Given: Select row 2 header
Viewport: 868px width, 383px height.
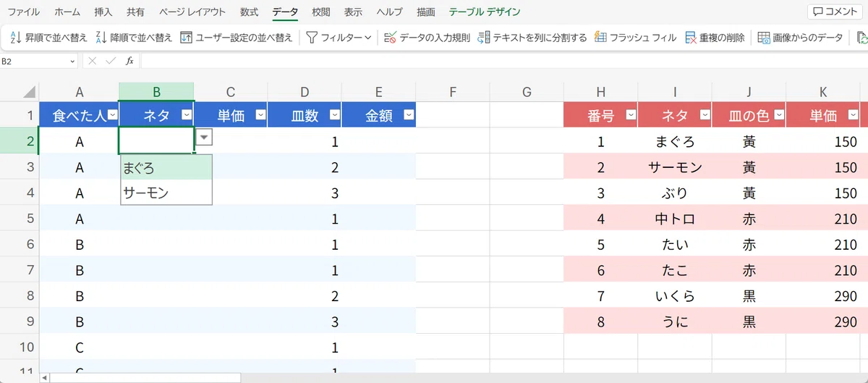Looking at the screenshot, I should click(x=19, y=140).
